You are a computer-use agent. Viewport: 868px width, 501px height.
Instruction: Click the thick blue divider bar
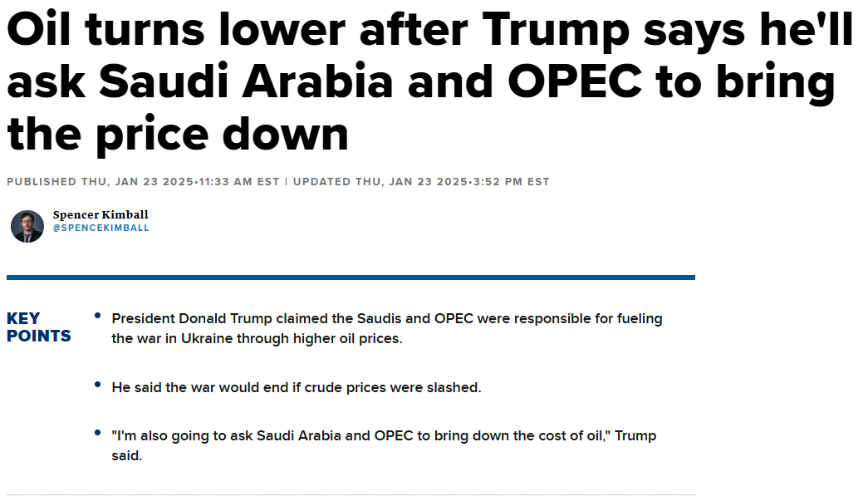click(x=351, y=278)
